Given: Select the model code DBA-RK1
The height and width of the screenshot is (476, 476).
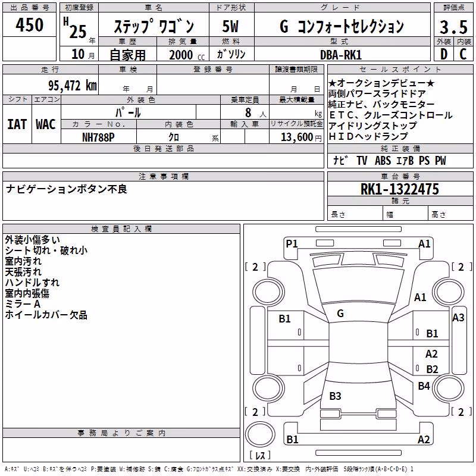Looking at the screenshot, I should click(x=340, y=55).
